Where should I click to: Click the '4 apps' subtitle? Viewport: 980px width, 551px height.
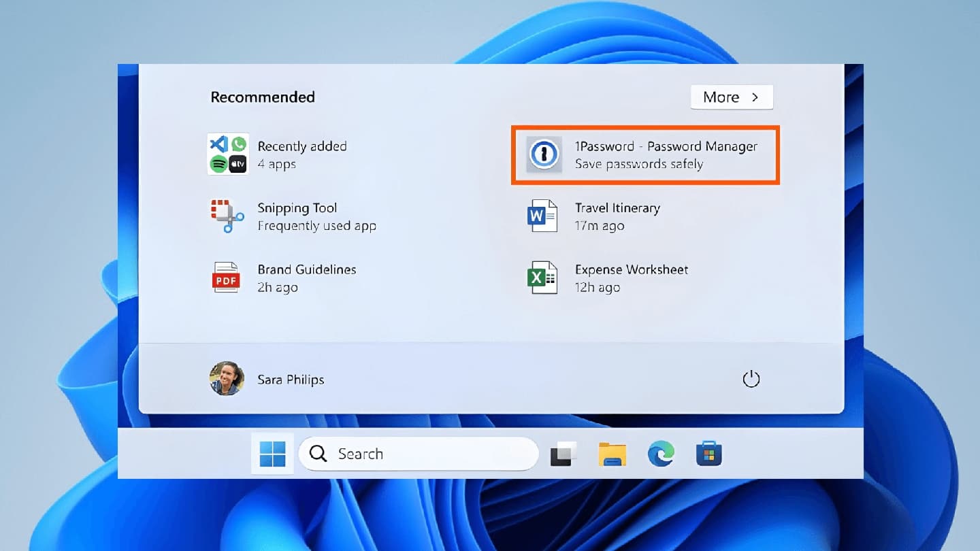click(276, 165)
